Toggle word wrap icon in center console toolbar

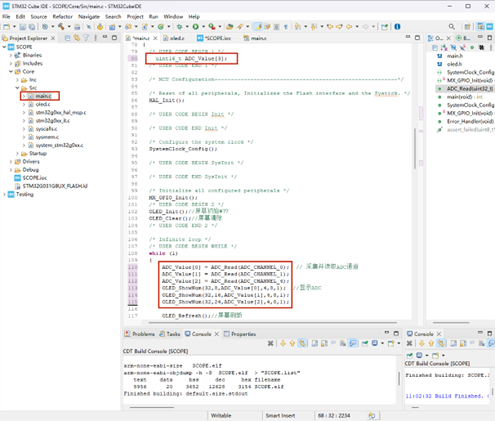coord(353,343)
